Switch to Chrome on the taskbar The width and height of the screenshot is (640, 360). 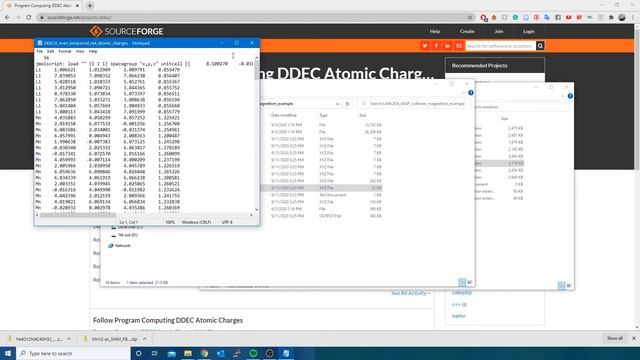tap(204, 353)
